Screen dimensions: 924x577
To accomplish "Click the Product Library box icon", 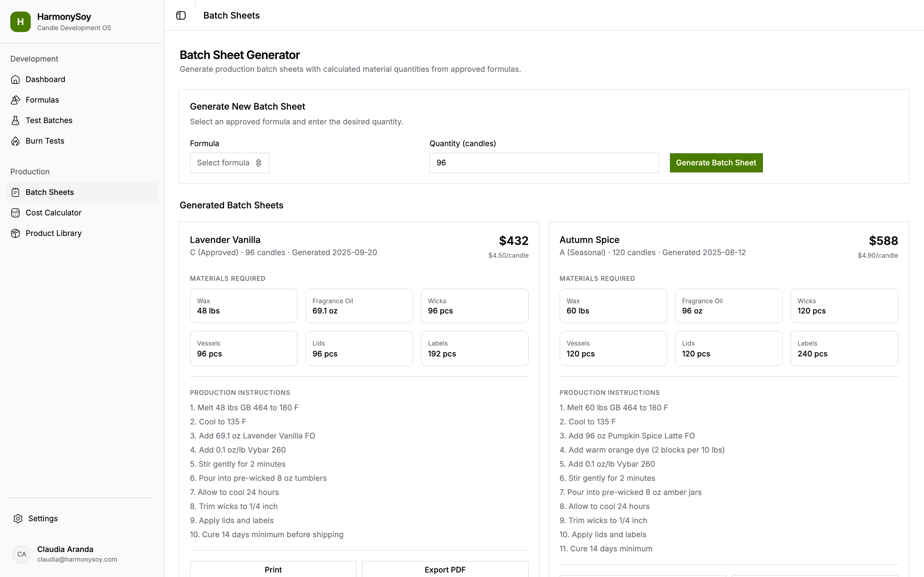I will pyautogui.click(x=15, y=233).
